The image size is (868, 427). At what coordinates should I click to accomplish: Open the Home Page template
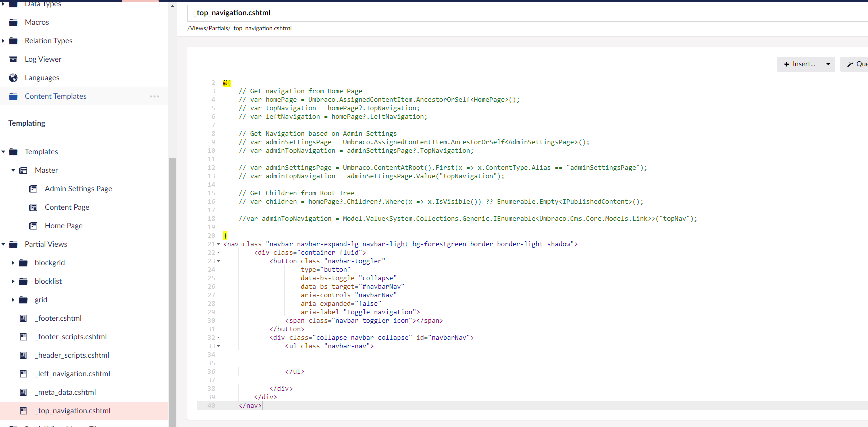click(x=63, y=226)
